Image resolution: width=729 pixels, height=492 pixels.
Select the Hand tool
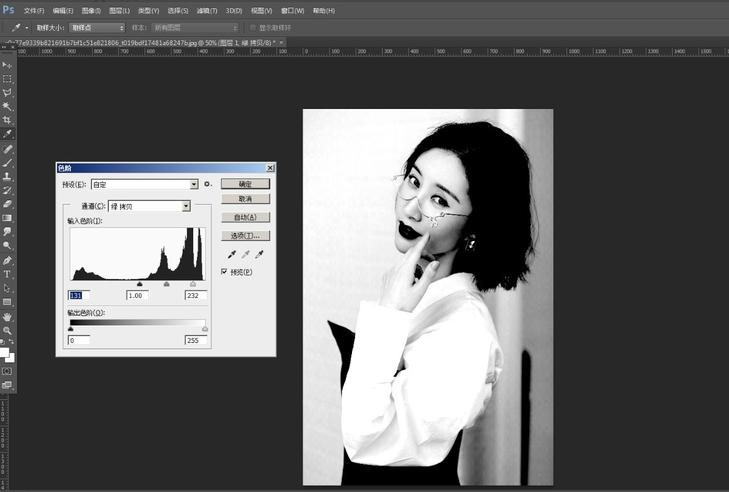click(x=7, y=316)
